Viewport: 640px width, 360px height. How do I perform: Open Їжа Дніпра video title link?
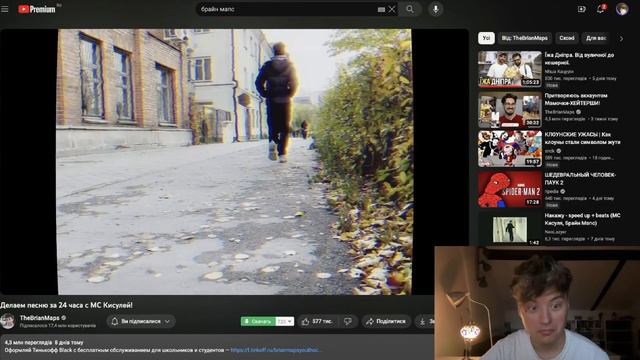pos(579,59)
